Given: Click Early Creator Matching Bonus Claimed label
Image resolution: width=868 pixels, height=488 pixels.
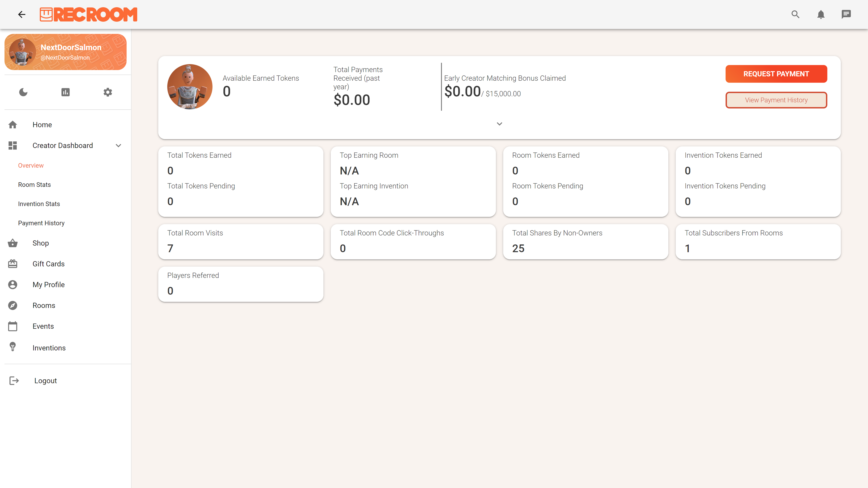Looking at the screenshot, I should (x=505, y=78).
